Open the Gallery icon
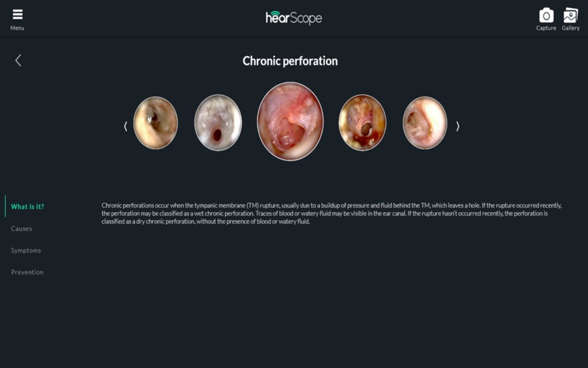The image size is (588, 368). 570,15
